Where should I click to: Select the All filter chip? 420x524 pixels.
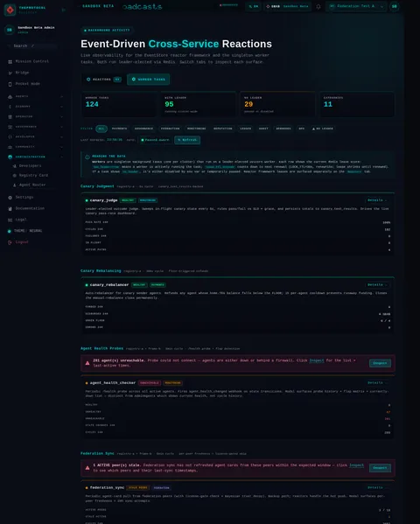click(x=101, y=129)
